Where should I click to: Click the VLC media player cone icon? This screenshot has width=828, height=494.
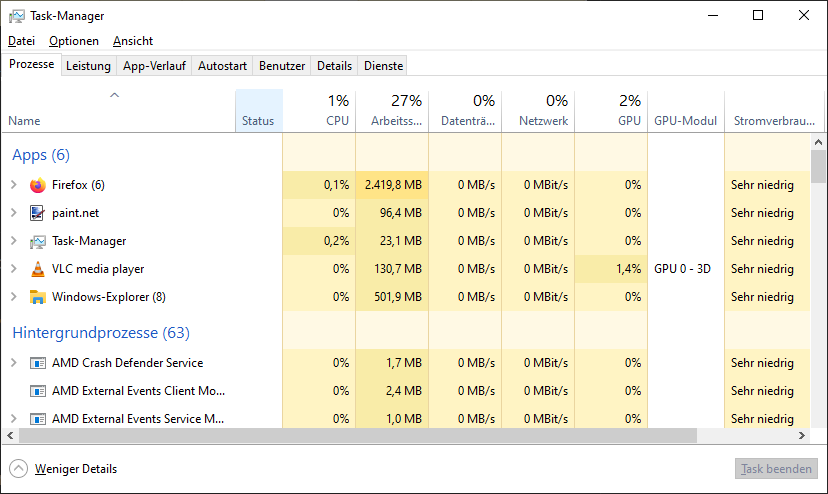pos(37,269)
